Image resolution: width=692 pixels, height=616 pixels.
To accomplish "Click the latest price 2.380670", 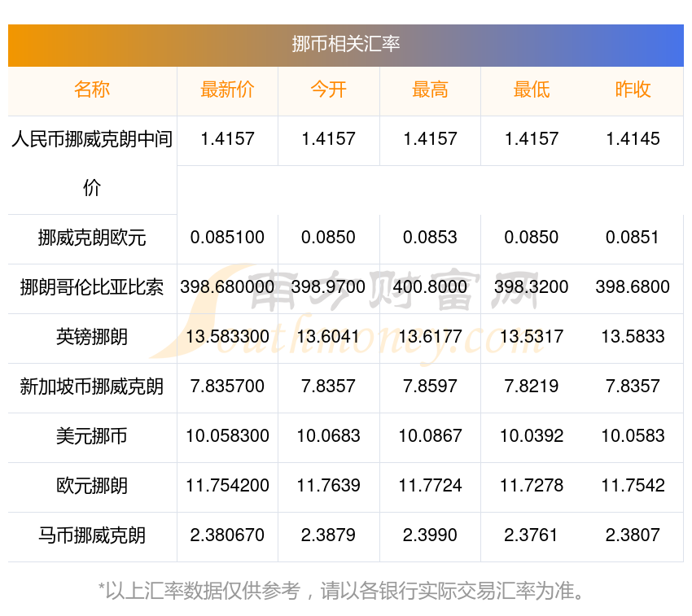I will pyautogui.click(x=227, y=535).
